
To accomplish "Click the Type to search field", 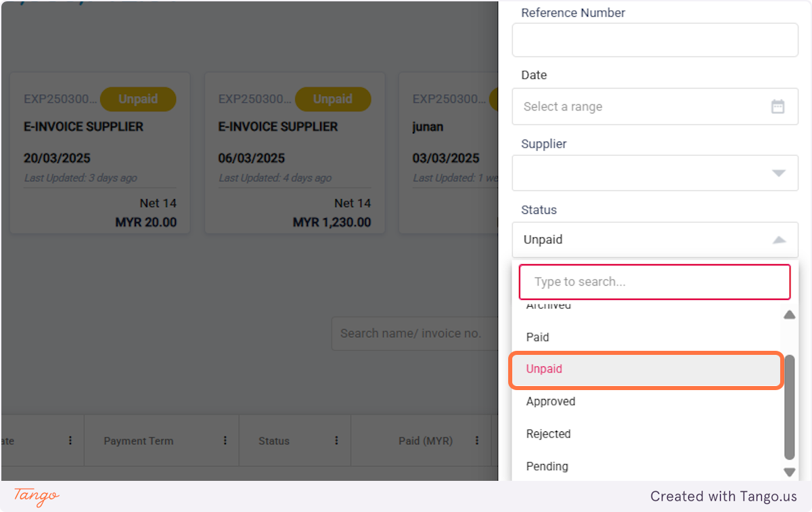I will point(654,282).
